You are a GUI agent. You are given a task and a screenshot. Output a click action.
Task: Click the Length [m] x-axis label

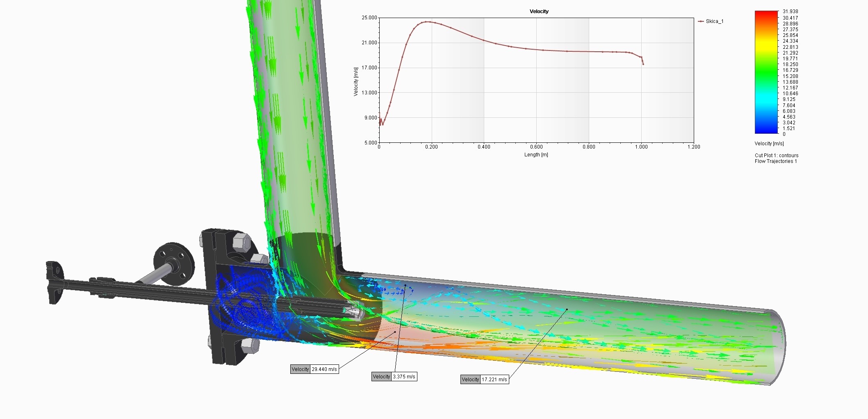pyautogui.click(x=536, y=155)
